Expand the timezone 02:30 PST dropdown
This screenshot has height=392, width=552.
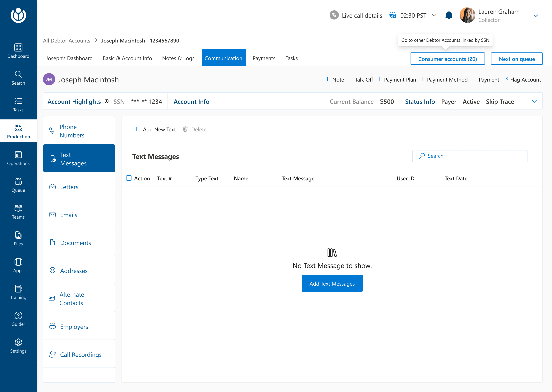[x=434, y=15]
